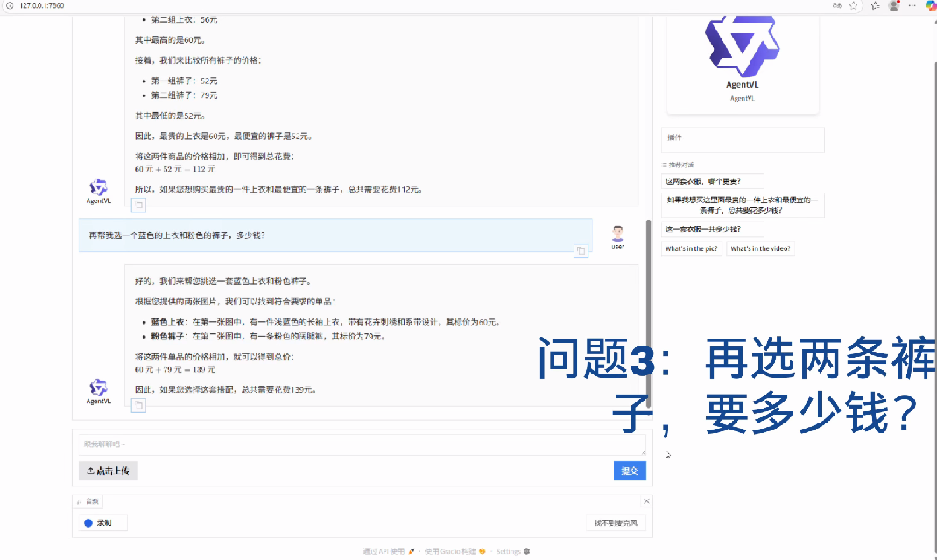Open the browser profile avatar icon

(893, 5)
